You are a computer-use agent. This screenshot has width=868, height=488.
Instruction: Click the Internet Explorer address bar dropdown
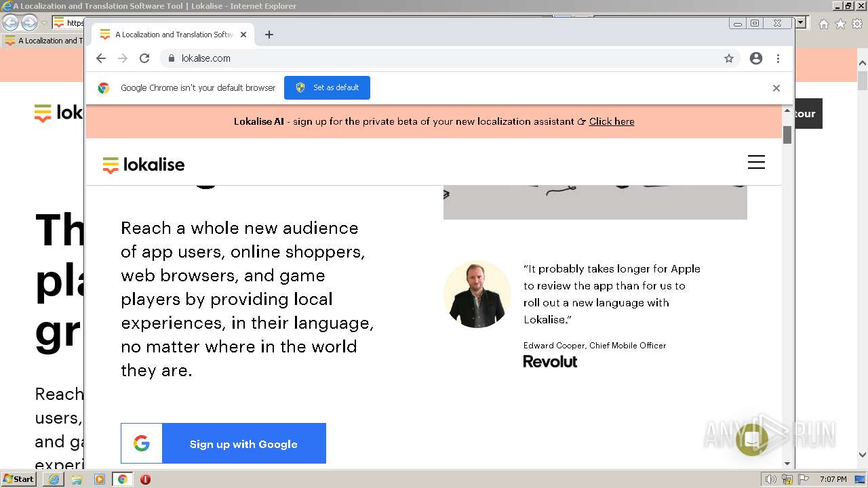pos(801,22)
